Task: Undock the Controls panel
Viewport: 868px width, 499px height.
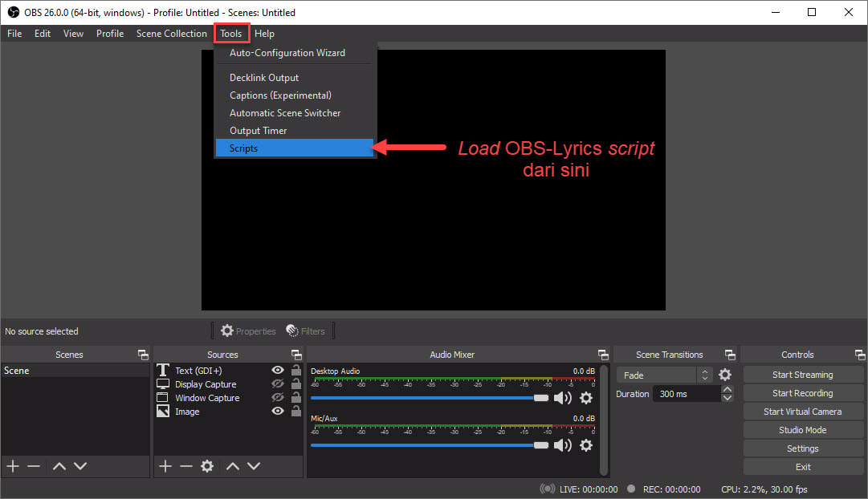Action: coord(859,355)
